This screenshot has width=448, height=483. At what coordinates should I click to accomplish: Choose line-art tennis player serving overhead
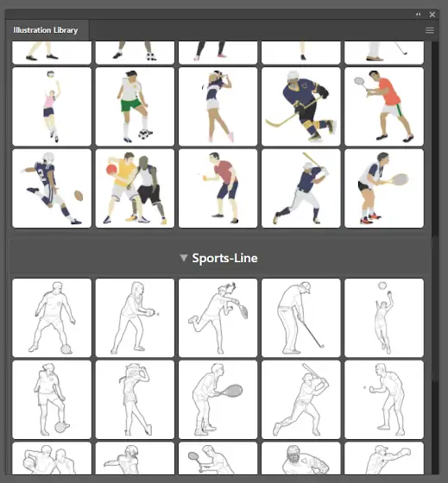coord(218,317)
